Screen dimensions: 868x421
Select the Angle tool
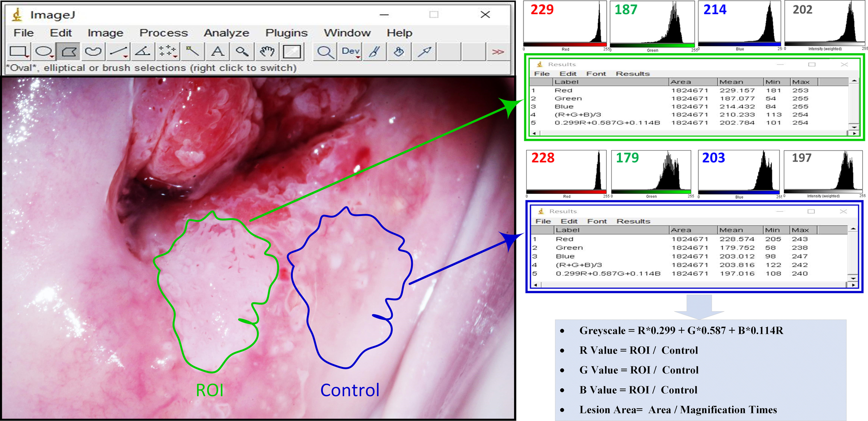[143, 52]
